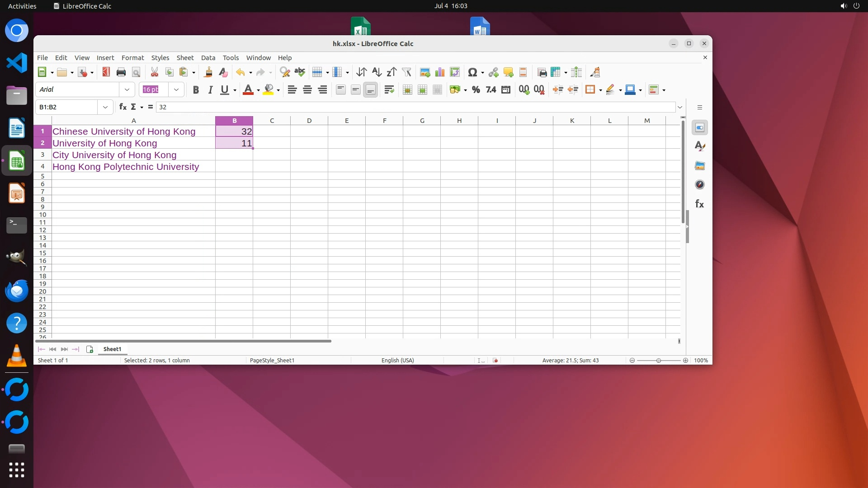This screenshot has height=488, width=868.
Task: Toggle Italic formatting
Action: tap(210, 90)
